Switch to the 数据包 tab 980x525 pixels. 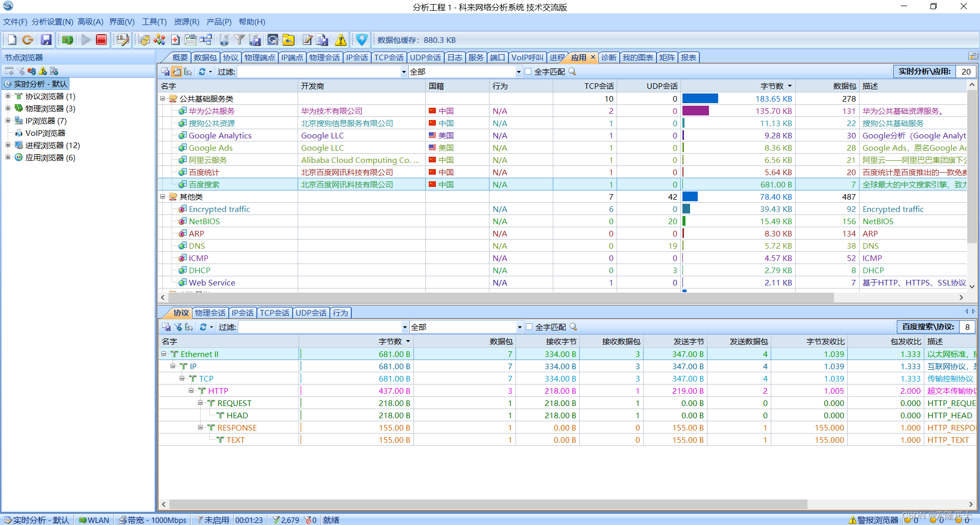click(x=205, y=58)
